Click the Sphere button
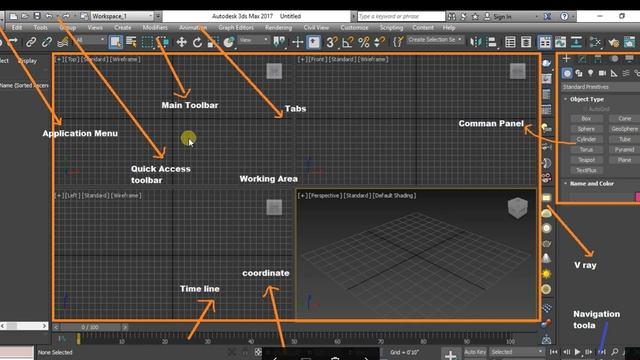640x360 pixels. coord(587,129)
